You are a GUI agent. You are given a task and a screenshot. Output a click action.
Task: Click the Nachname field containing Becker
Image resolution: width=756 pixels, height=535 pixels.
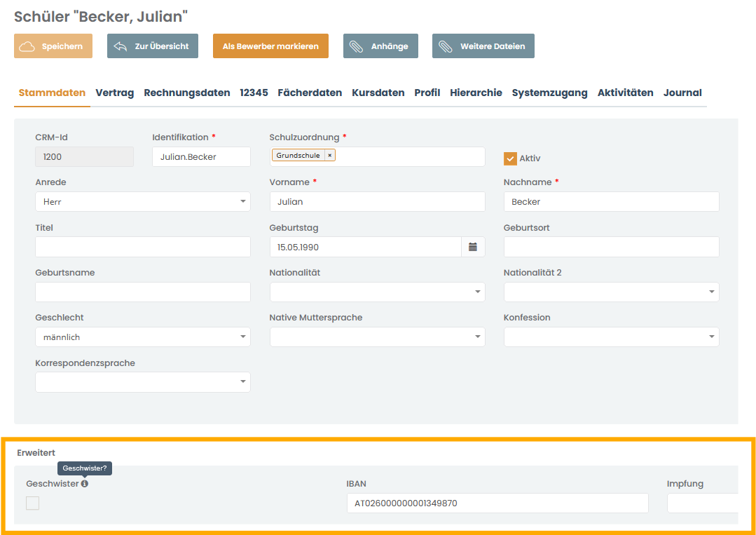[612, 202]
